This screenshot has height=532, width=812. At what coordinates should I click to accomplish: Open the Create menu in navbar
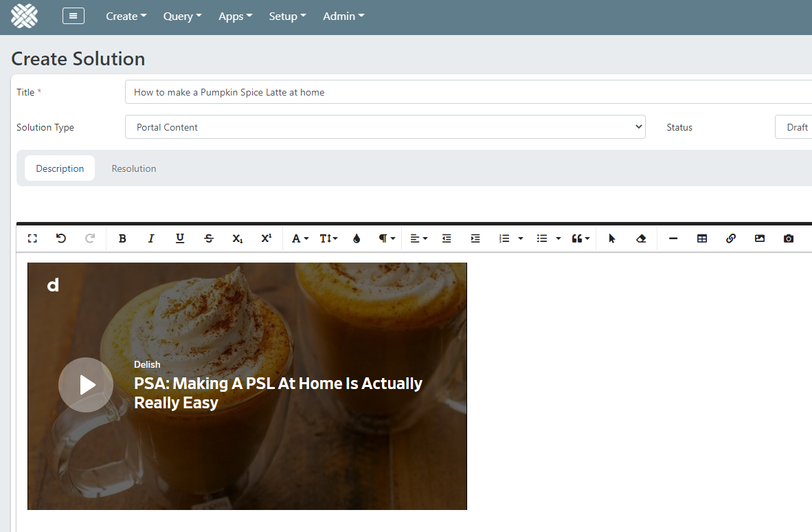pos(126,16)
